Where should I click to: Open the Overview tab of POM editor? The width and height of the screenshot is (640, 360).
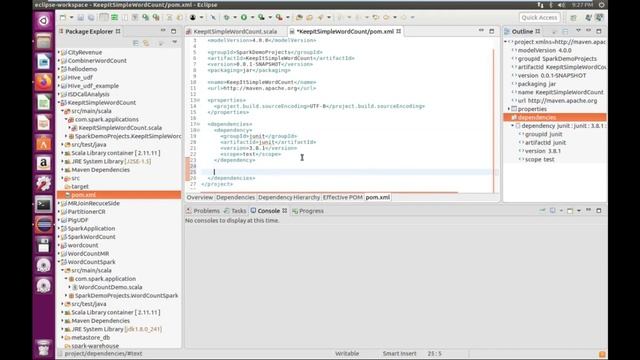(200, 197)
